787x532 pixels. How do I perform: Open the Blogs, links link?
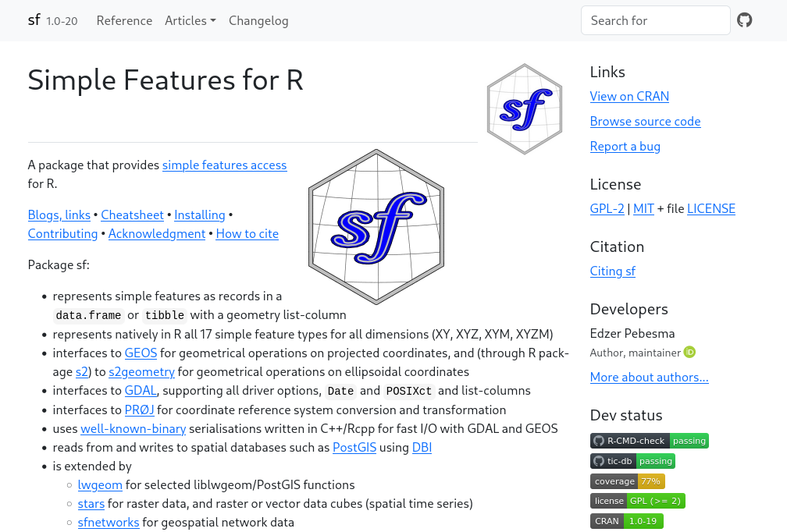59,215
